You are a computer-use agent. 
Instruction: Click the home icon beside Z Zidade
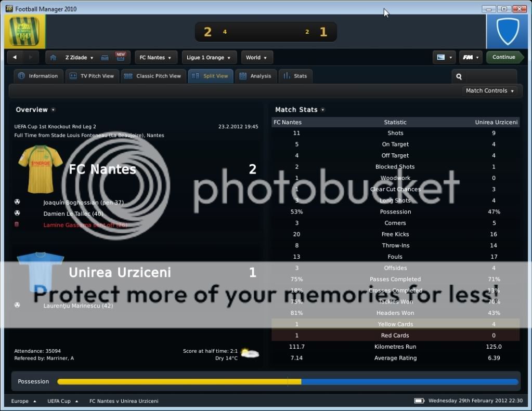click(x=53, y=58)
